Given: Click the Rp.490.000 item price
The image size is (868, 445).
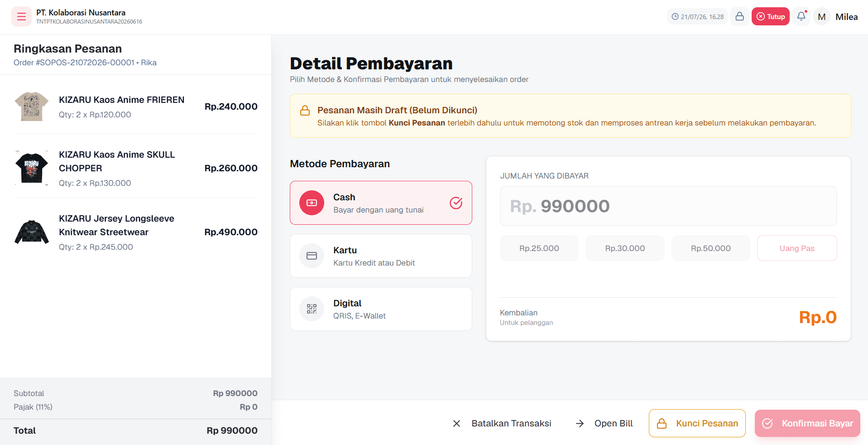Looking at the screenshot, I should tap(231, 232).
